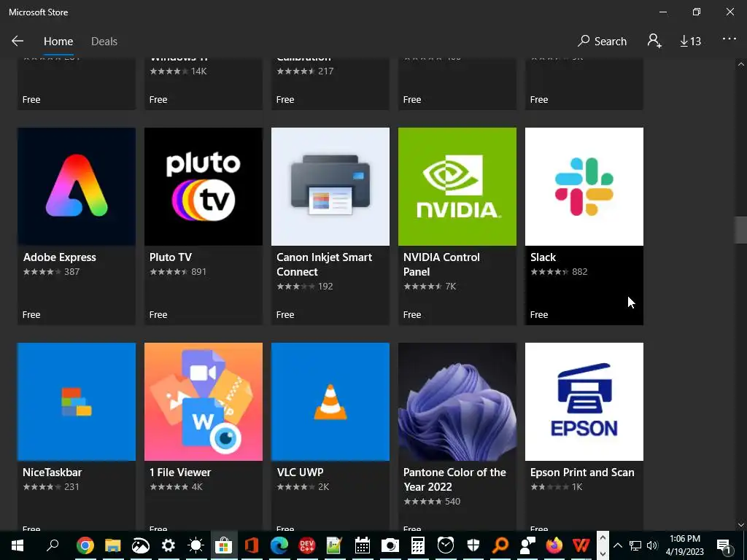Switch to the Home tab
This screenshot has height=560, width=747.
(58, 42)
